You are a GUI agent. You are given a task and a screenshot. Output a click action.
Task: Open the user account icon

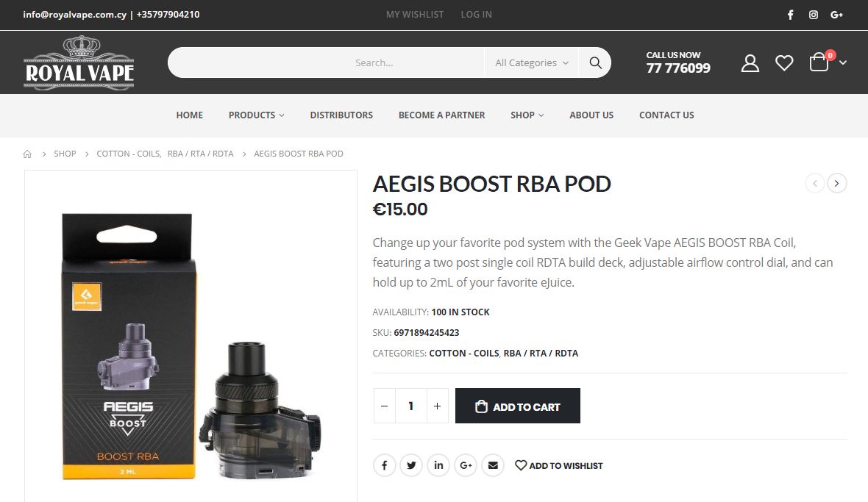(x=750, y=63)
